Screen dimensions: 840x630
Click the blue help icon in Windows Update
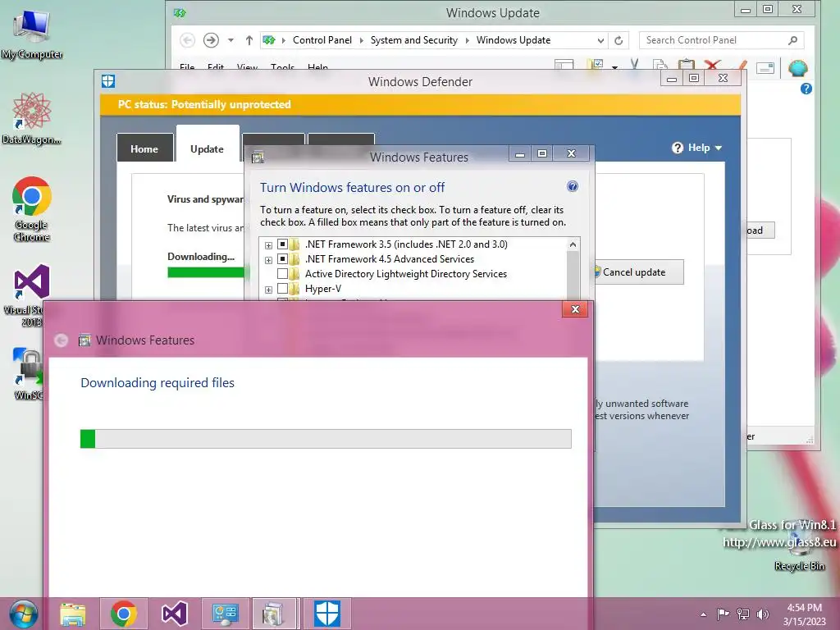click(x=806, y=89)
